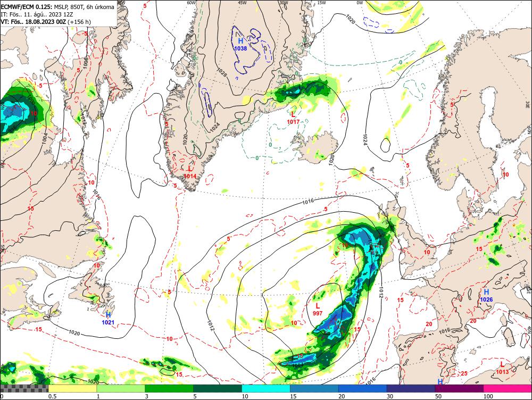Click the forecast offset '(+156 h)'

[79, 22]
